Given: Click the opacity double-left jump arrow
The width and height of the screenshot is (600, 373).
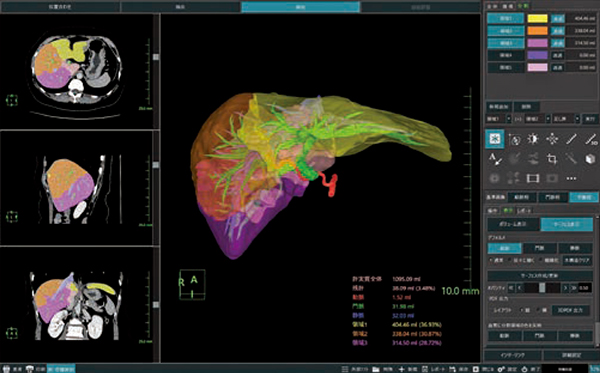Looking at the screenshot, I should click(511, 288).
